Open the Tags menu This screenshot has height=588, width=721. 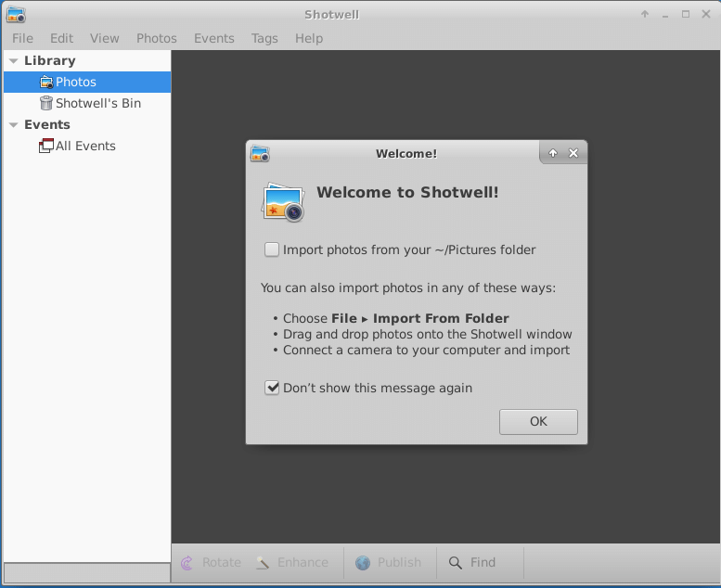264,38
